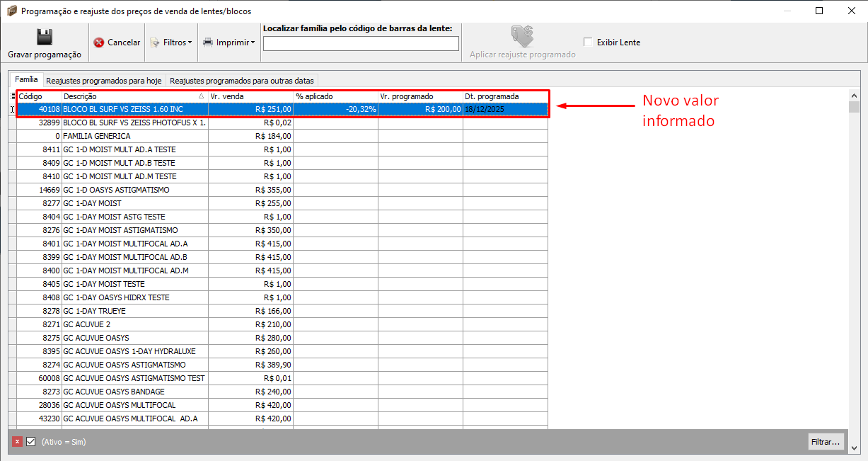Click the app icon in title bar
The width and height of the screenshot is (868, 461).
(x=11, y=11)
